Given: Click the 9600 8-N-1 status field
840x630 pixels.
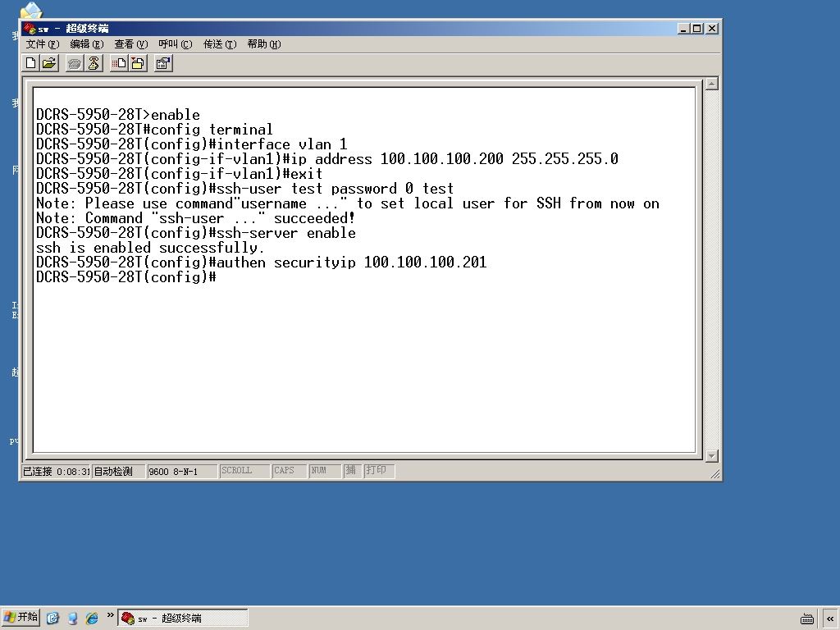Looking at the screenshot, I should (x=182, y=472).
